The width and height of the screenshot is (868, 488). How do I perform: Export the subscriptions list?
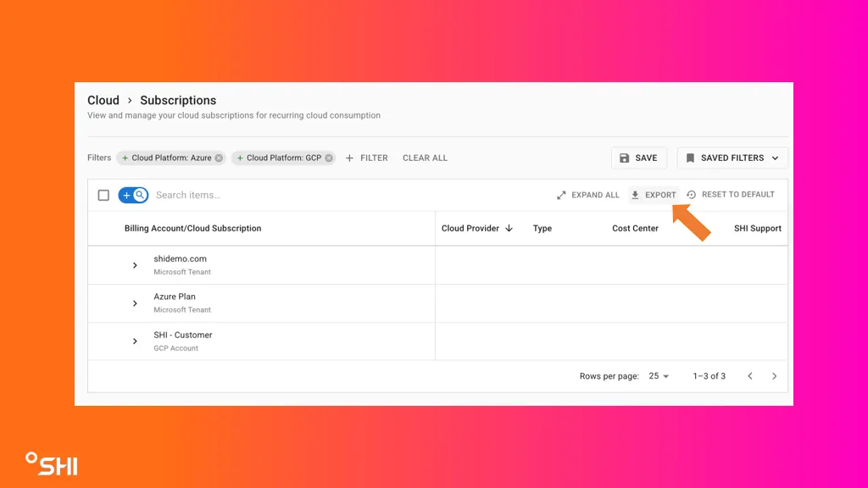[654, 196]
